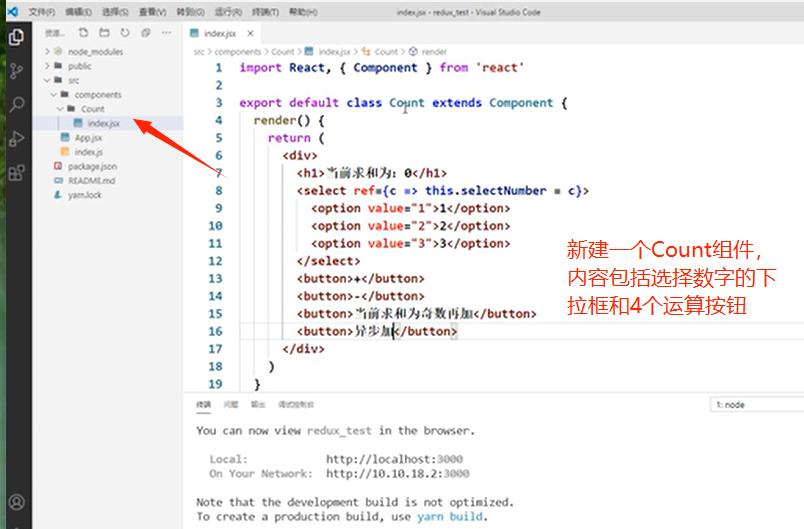Screen dimensions: 804x529
Task: Click the render breadcrumb segment
Action: point(434,51)
